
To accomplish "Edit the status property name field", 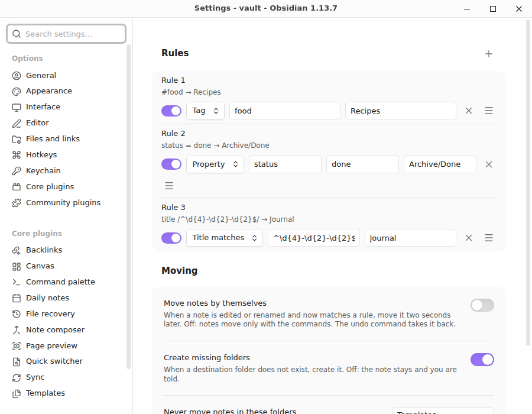I will (x=285, y=164).
